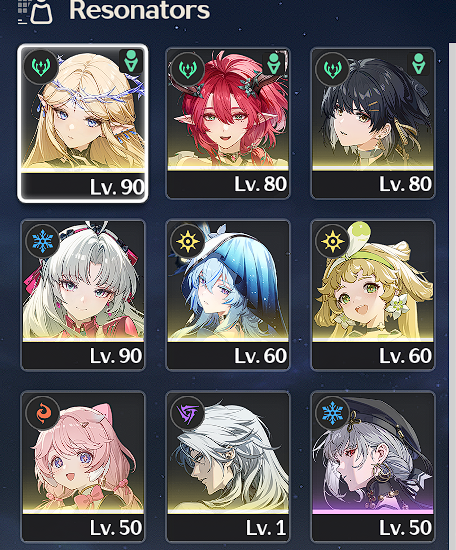This screenshot has height=550, width=456.
Task: Click green team-member badge on blonde elf card
Action: tap(131, 61)
